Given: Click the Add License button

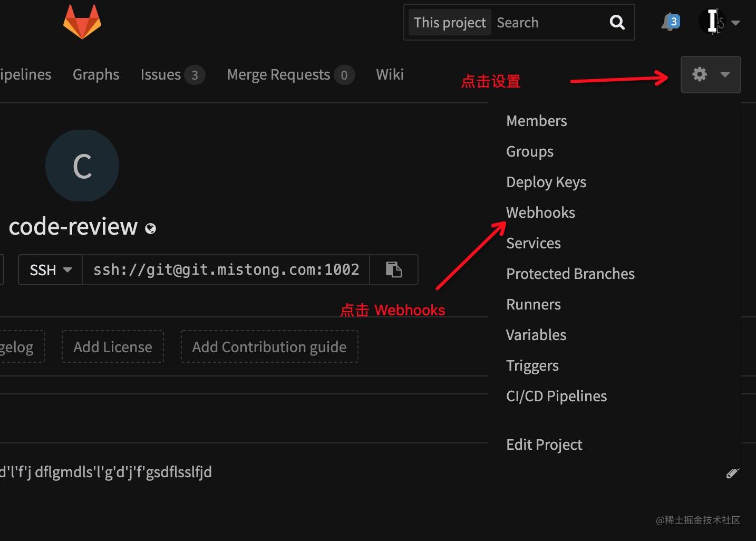Looking at the screenshot, I should pyautogui.click(x=113, y=346).
